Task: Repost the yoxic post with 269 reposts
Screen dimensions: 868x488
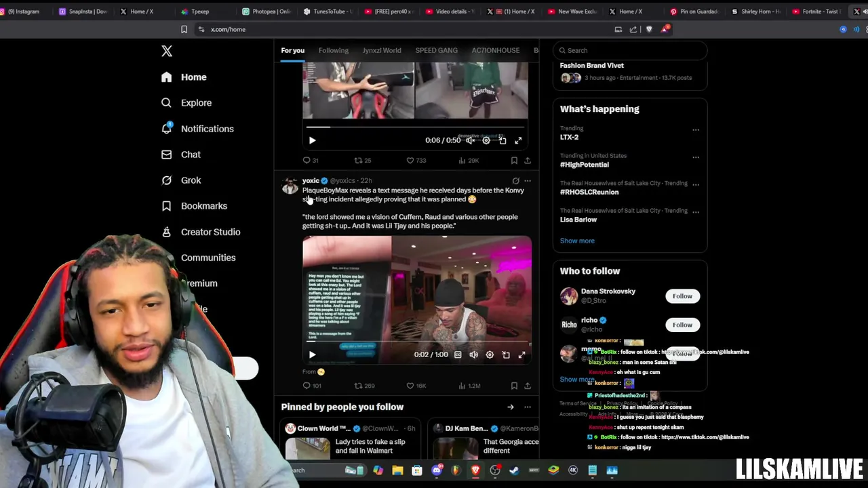Action: (x=364, y=386)
